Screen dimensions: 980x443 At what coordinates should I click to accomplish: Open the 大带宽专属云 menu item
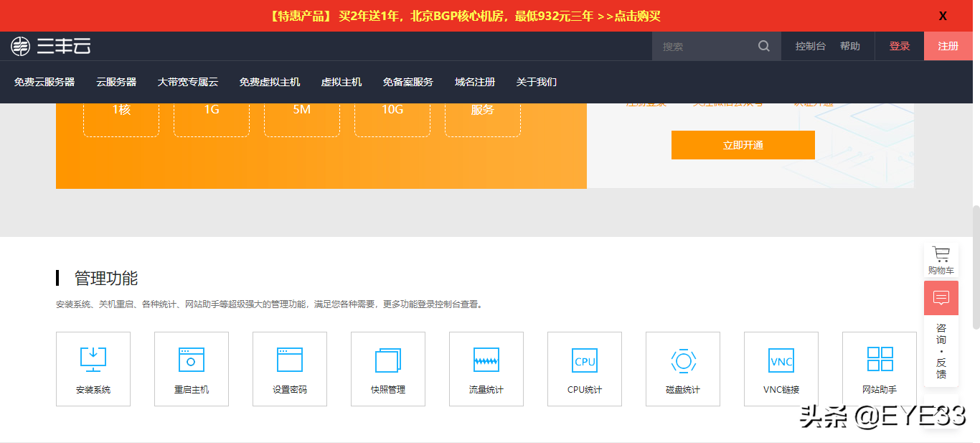[188, 82]
